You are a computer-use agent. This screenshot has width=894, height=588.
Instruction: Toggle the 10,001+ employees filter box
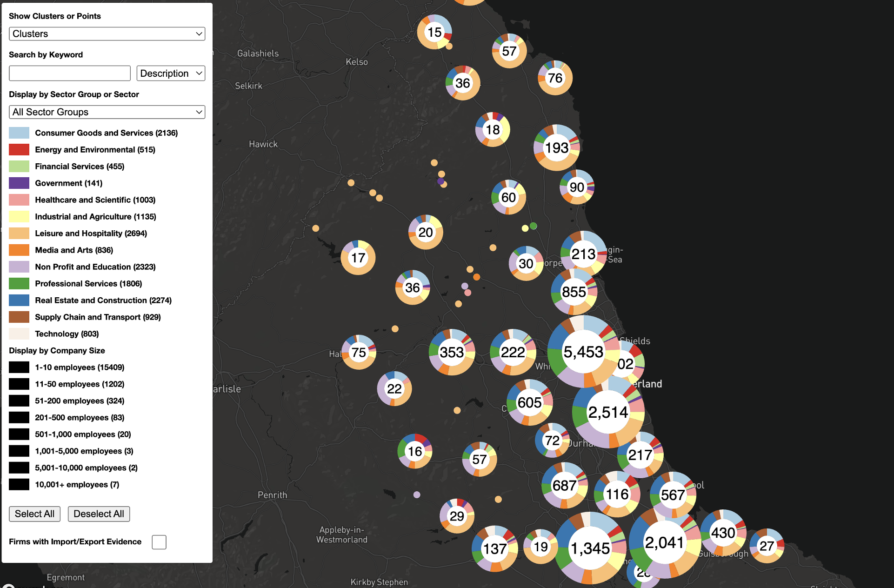point(19,484)
